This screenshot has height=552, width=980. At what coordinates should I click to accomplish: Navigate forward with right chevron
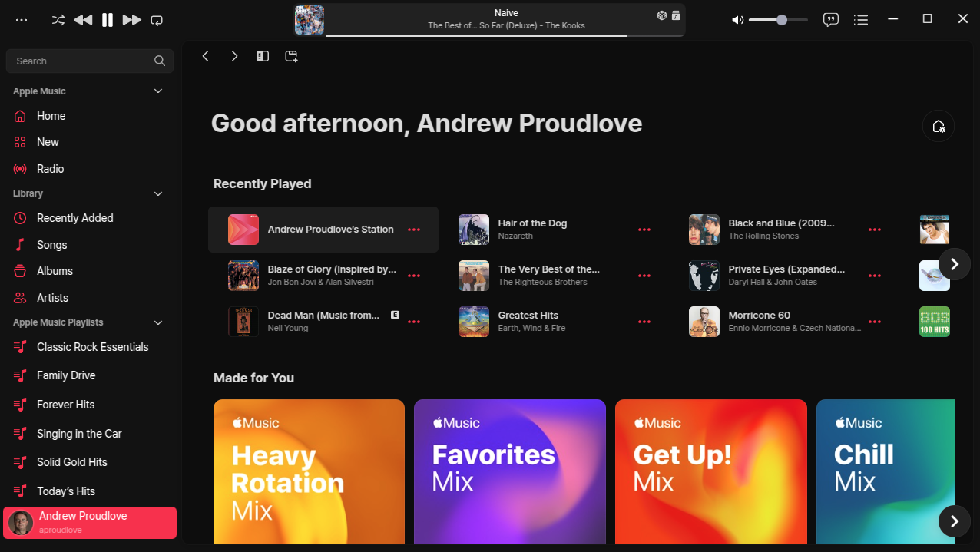click(x=234, y=56)
